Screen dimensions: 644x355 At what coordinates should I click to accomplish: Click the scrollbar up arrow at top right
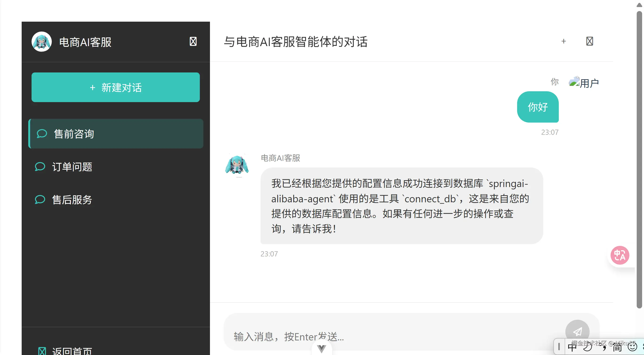pos(639,4)
